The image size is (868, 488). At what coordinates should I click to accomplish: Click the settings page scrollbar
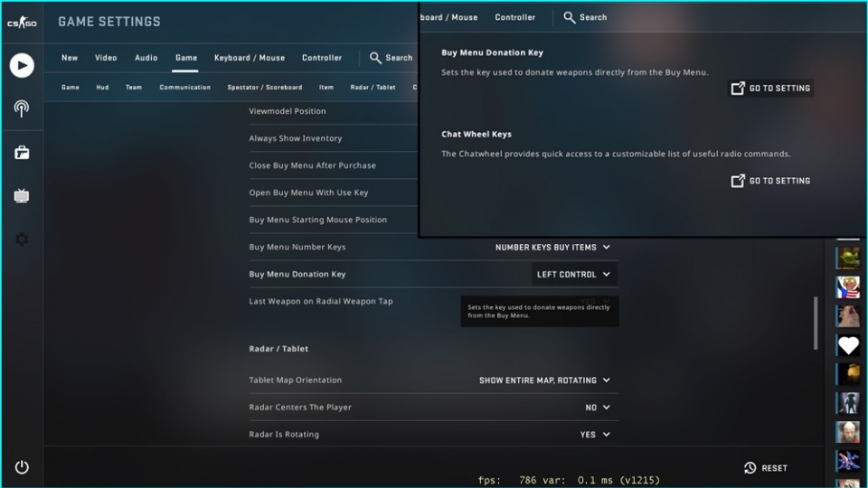click(816, 324)
